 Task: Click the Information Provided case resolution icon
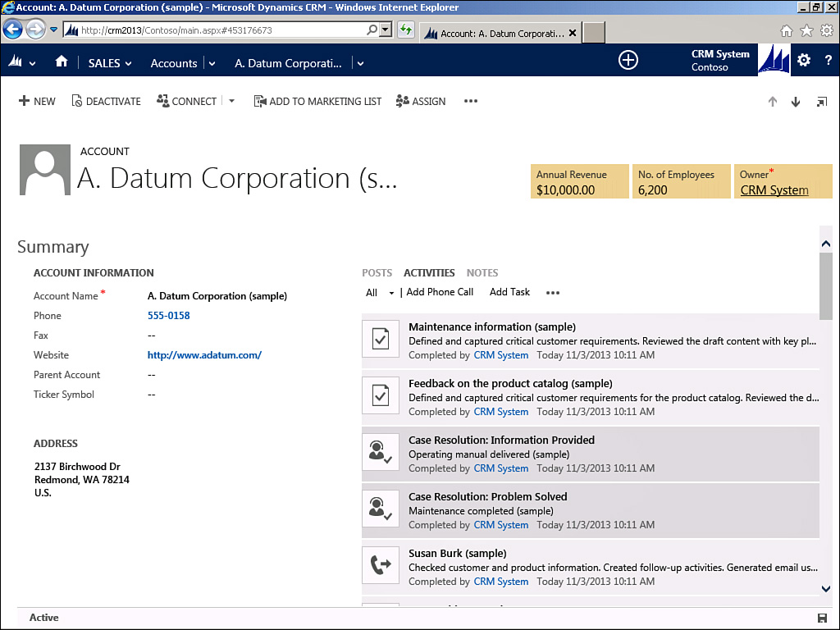pyautogui.click(x=381, y=452)
